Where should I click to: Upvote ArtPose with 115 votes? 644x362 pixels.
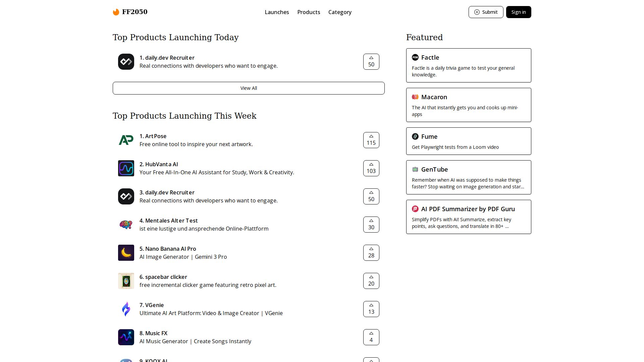pyautogui.click(x=371, y=140)
